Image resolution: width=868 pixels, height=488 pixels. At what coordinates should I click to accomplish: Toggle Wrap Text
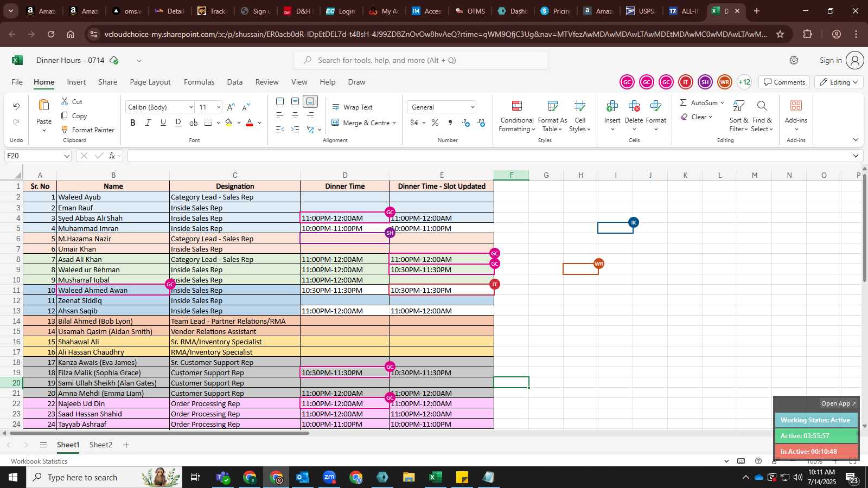352,107
